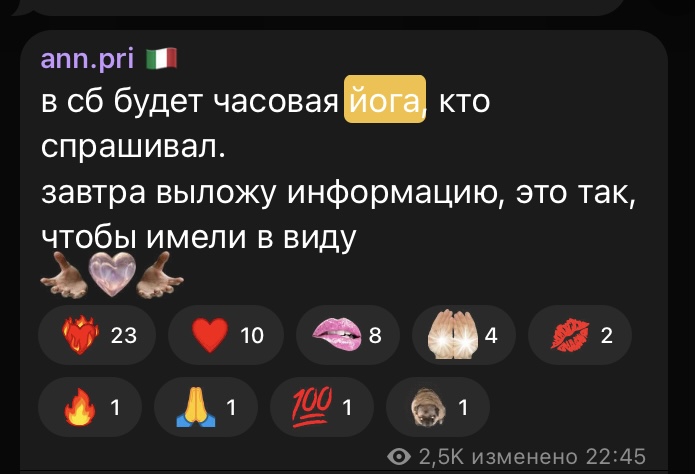Add the glowing open palms reaction
The height and width of the screenshot is (474, 695).
464,335
